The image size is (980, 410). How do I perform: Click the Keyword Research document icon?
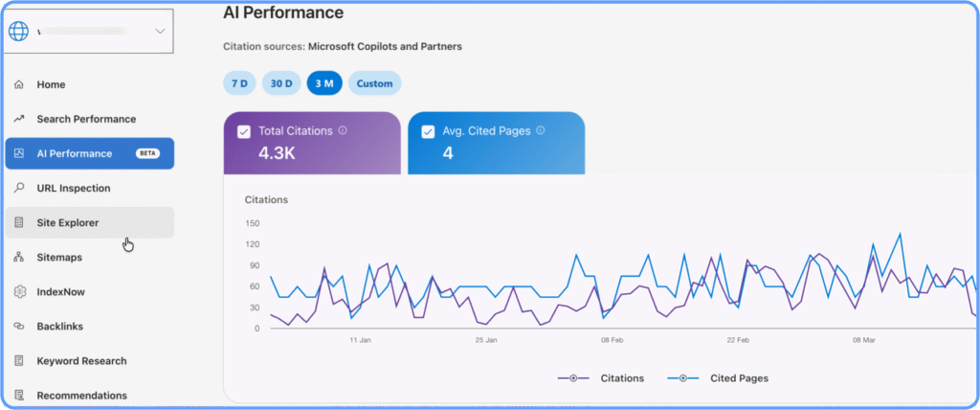tap(19, 361)
